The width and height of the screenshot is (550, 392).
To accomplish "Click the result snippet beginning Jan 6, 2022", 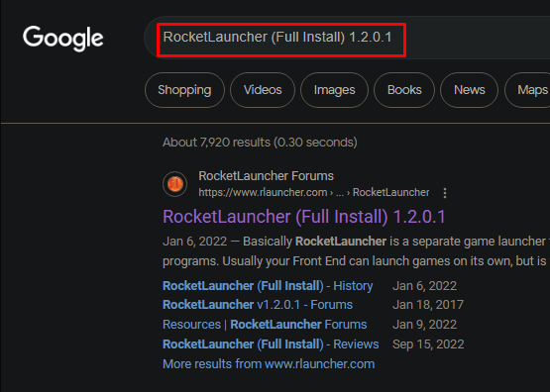I will coord(356,251).
